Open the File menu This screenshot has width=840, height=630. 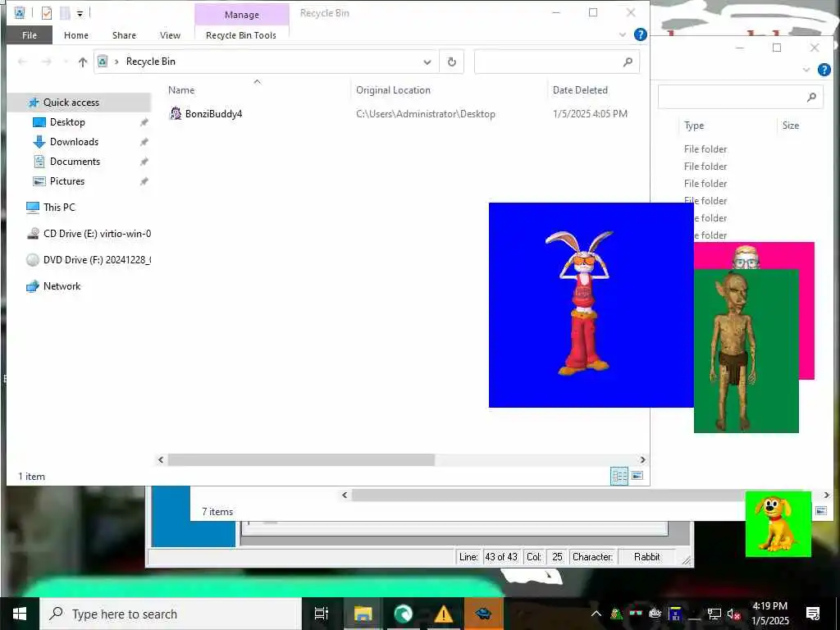tap(30, 35)
